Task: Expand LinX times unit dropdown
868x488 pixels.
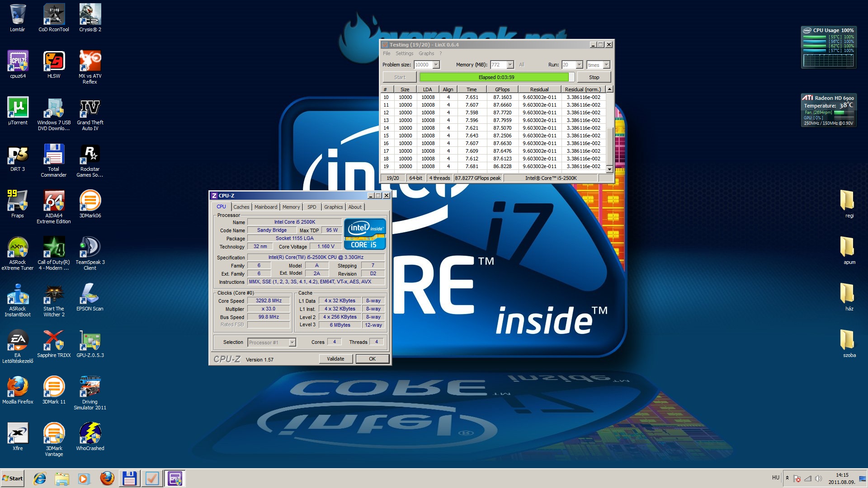Action: 607,65
